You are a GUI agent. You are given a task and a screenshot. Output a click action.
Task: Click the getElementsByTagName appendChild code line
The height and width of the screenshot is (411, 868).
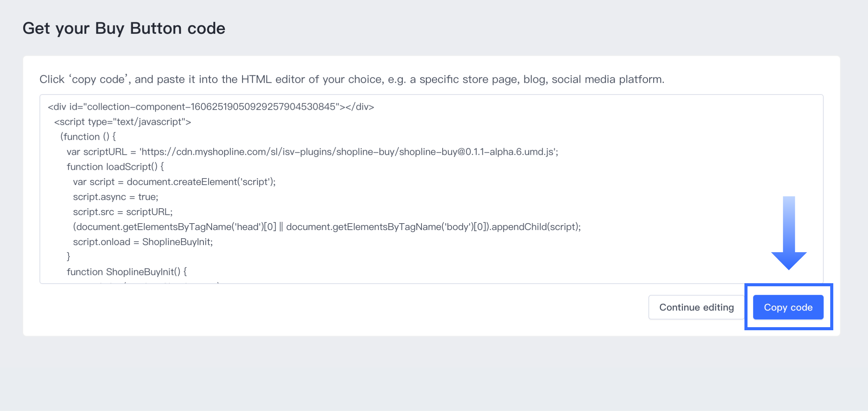point(326,227)
